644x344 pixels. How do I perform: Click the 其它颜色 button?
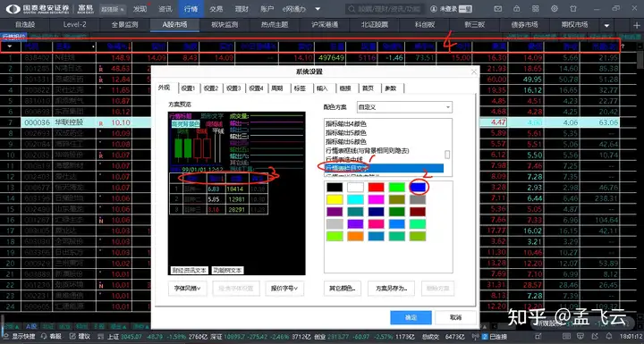pos(342,289)
